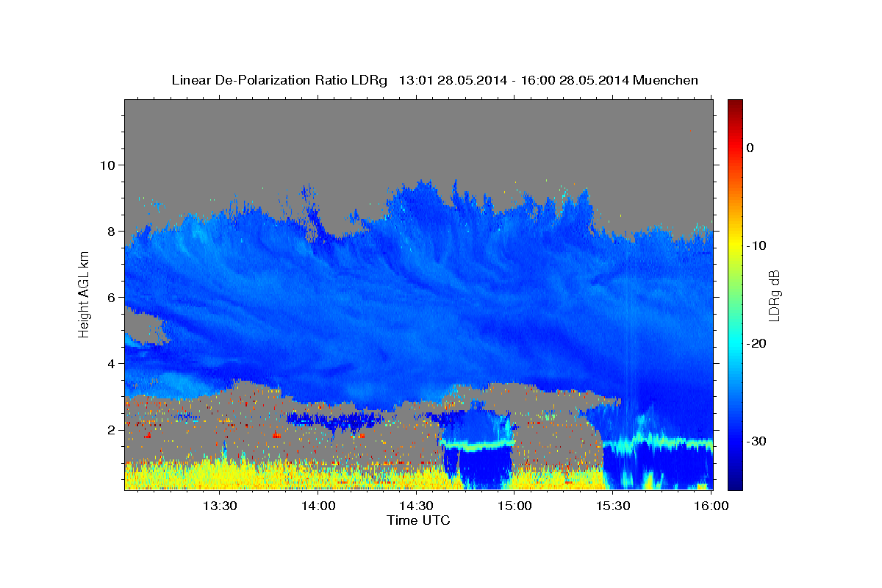Click the height tick label 2

111,429
